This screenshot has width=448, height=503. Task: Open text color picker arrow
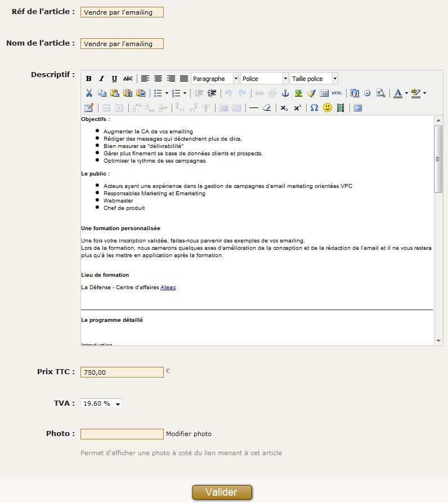pos(406,93)
